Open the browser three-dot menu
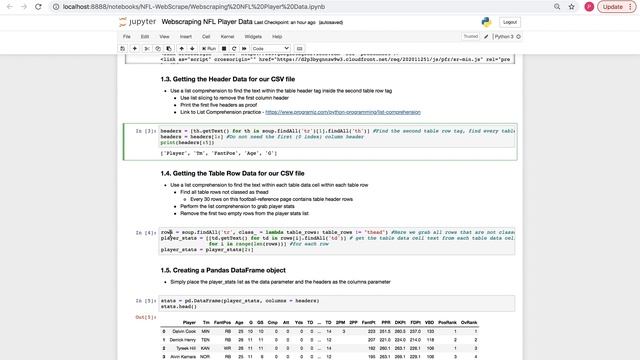The width and height of the screenshot is (640, 360). point(630,7)
